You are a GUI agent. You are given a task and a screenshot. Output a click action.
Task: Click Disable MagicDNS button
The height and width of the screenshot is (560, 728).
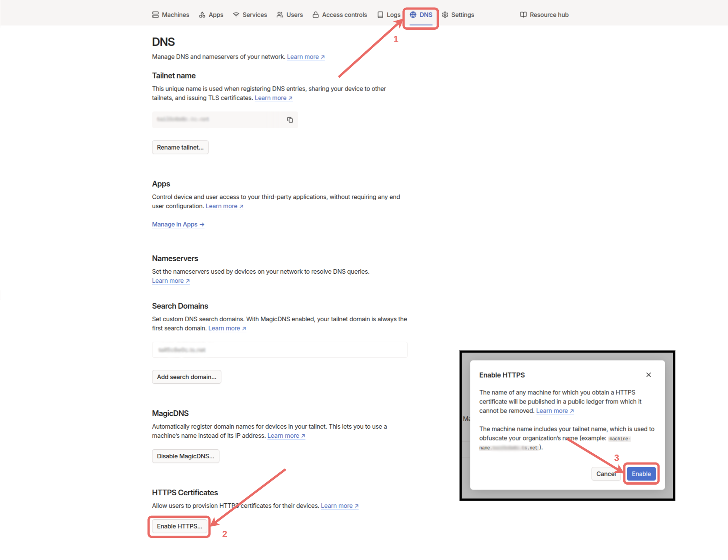[185, 456]
